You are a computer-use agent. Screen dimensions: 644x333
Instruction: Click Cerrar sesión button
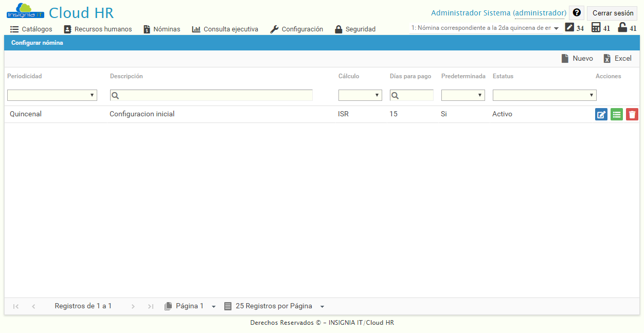[x=612, y=12]
